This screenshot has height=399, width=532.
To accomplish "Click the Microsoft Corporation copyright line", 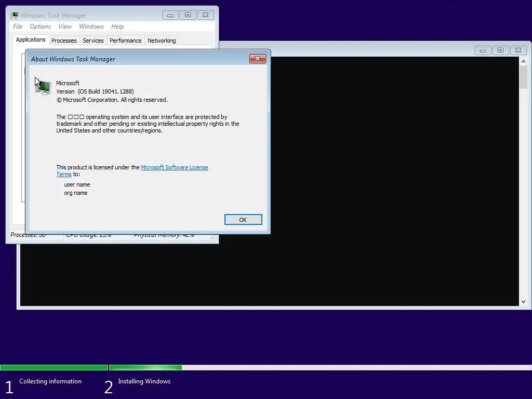I will (112, 100).
